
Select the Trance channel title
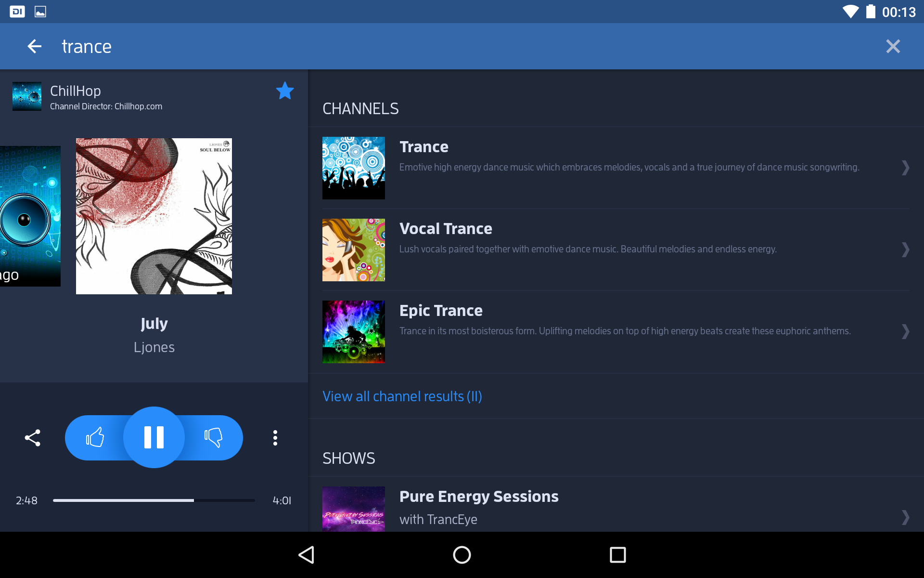click(424, 147)
